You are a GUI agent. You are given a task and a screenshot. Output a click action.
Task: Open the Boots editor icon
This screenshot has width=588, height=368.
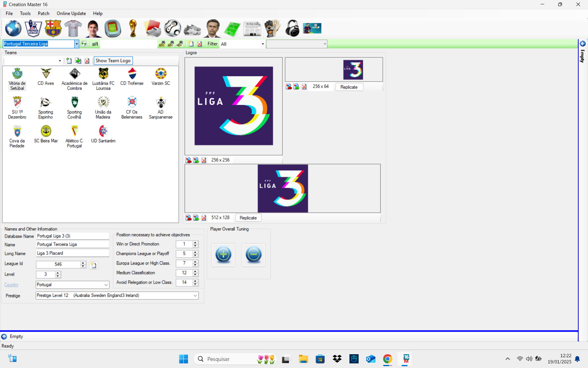coord(192,29)
